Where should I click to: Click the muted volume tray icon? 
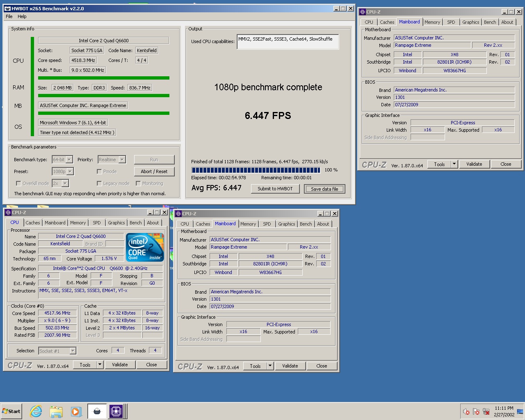pyautogui.click(x=466, y=411)
